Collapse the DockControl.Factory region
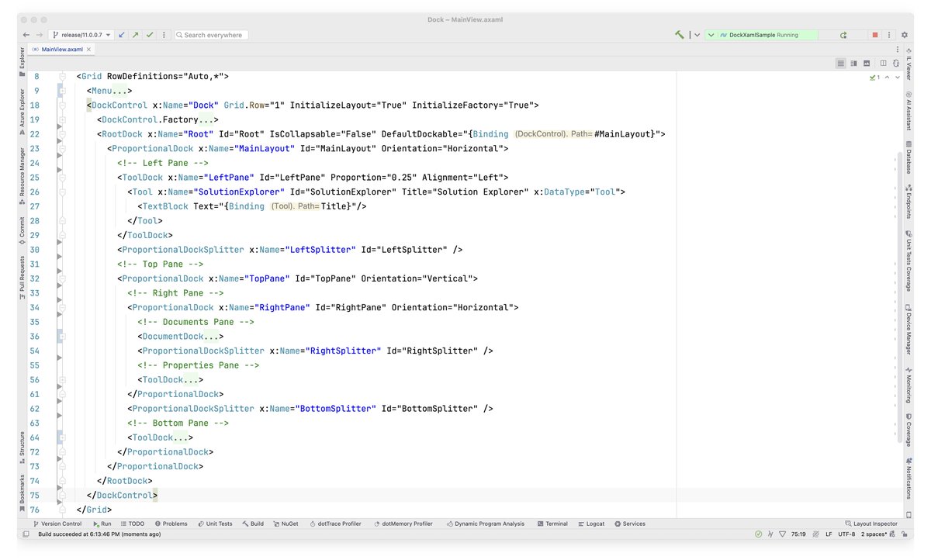This screenshot has width=931, height=560. pyautogui.click(x=63, y=119)
